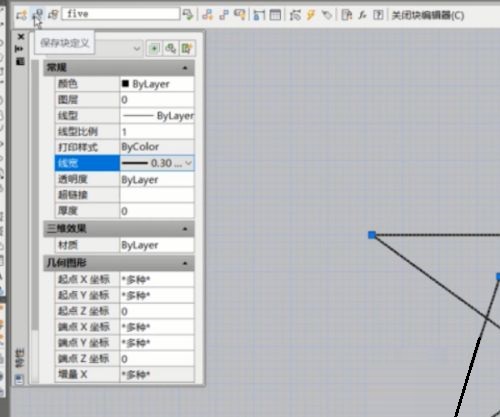Click the parameter constraint icon
Image resolution: width=500 pixels, height=417 pixels.
[259, 15]
